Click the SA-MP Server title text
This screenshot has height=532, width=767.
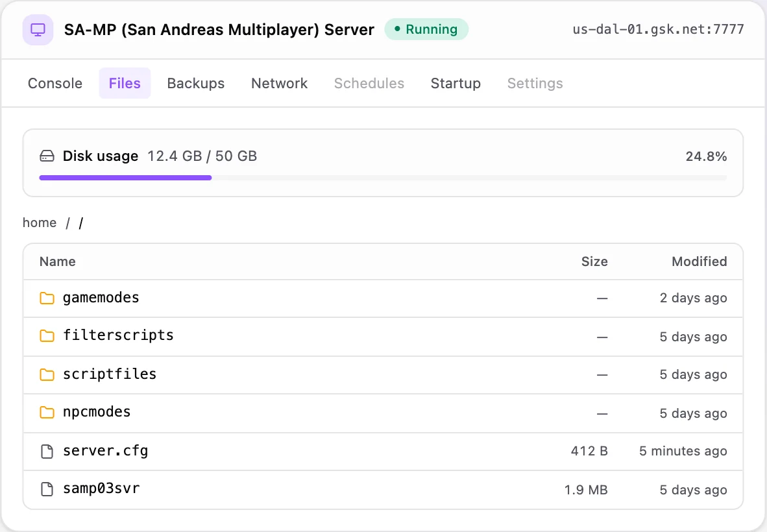(x=219, y=30)
